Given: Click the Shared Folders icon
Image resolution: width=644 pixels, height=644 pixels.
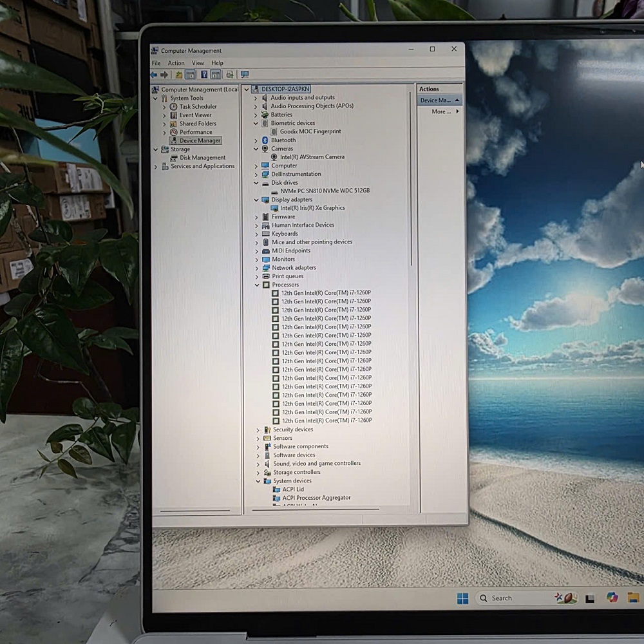Looking at the screenshot, I should [173, 124].
